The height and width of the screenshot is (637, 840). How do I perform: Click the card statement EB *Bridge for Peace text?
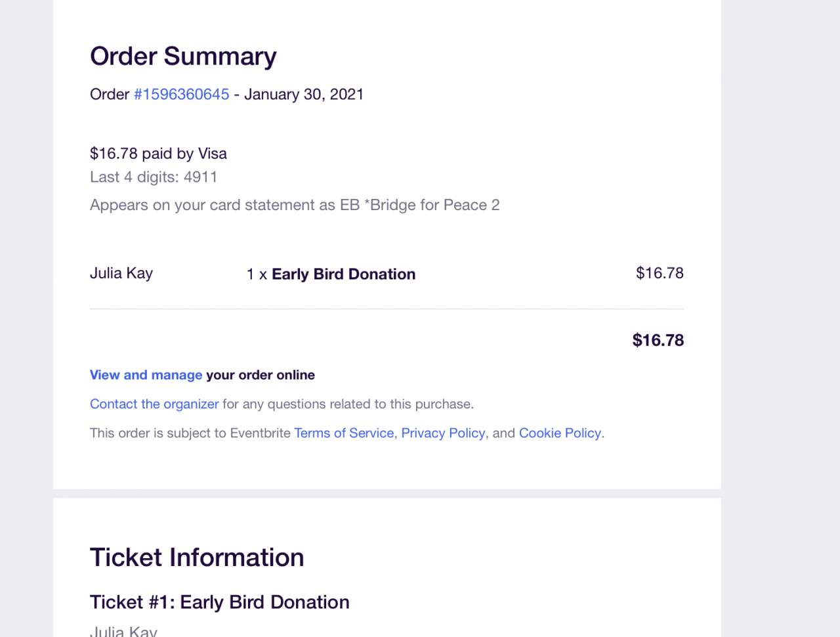click(x=295, y=205)
